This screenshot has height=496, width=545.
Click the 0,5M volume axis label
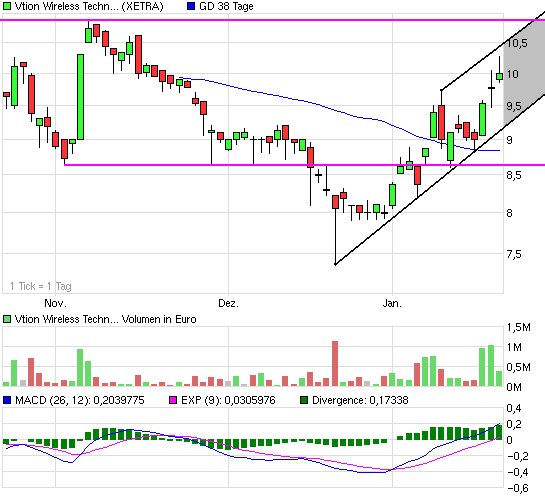tap(518, 367)
